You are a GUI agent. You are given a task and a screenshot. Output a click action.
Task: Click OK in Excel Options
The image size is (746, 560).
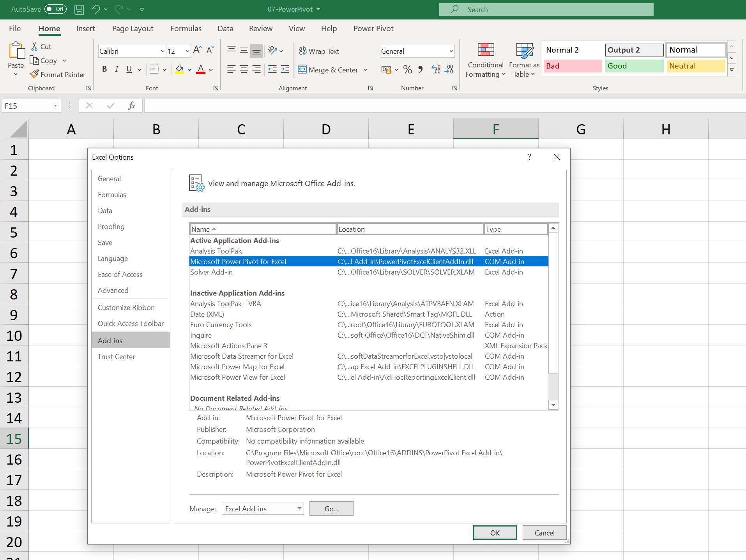(x=495, y=533)
